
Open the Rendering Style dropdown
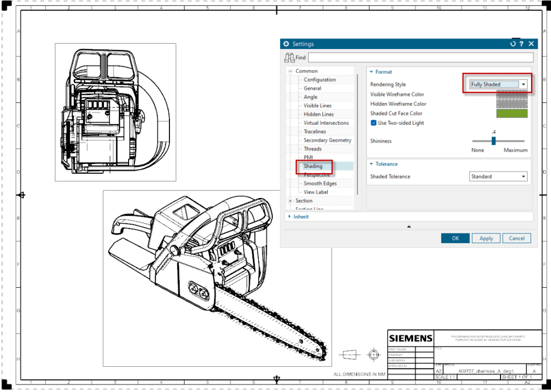point(498,84)
